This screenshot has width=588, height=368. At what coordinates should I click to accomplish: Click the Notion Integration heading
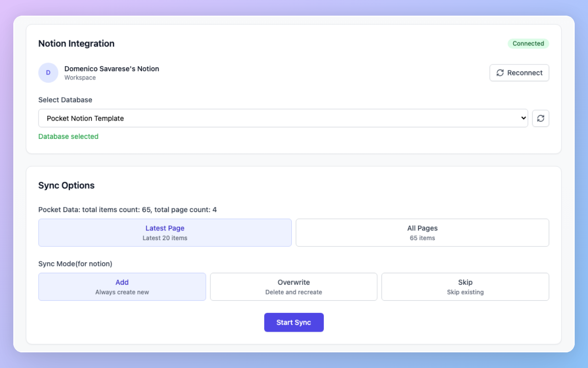76,44
